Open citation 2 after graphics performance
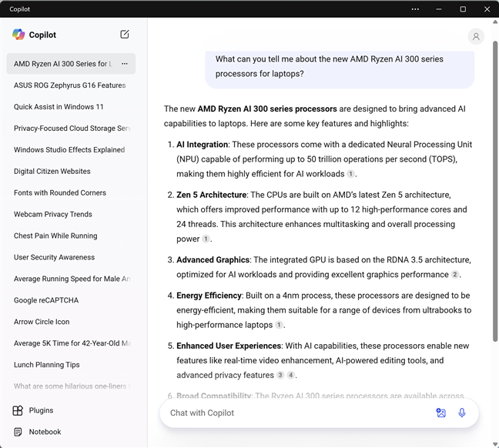Image resolution: width=499 pixels, height=448 pixels. tap(455, 275)
